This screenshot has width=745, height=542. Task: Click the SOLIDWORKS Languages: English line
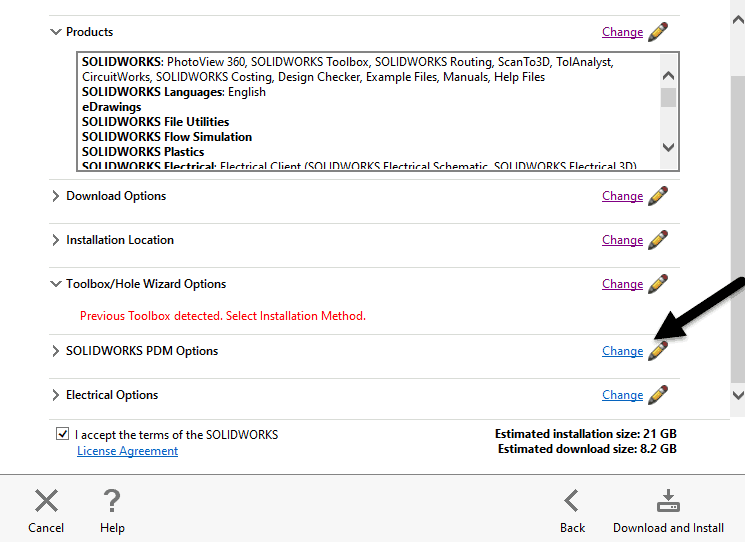[174, 92]
